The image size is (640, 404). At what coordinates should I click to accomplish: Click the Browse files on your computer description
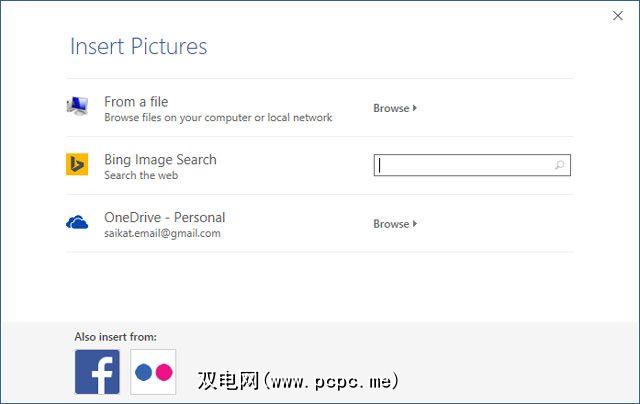coord(218,117)
